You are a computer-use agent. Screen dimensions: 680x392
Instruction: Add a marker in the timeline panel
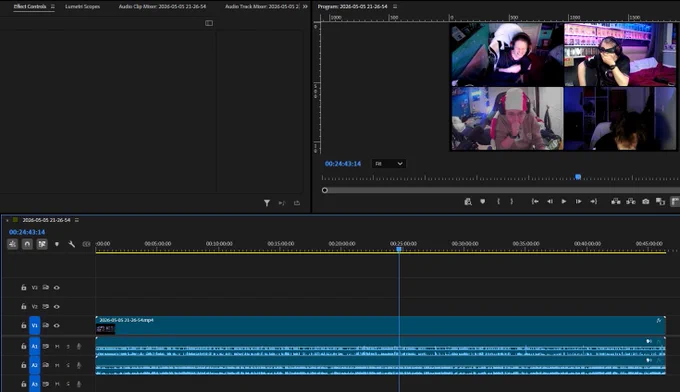point(57,244)
